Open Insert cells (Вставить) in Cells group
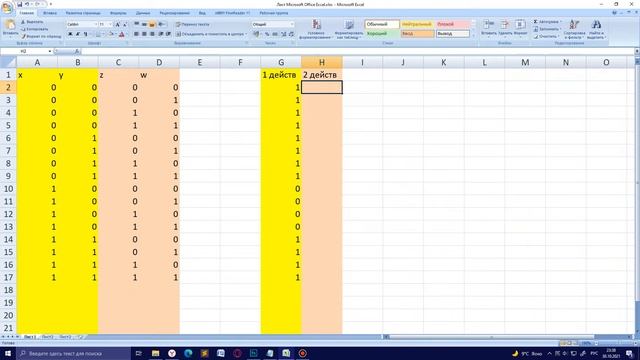 point(488,28)
